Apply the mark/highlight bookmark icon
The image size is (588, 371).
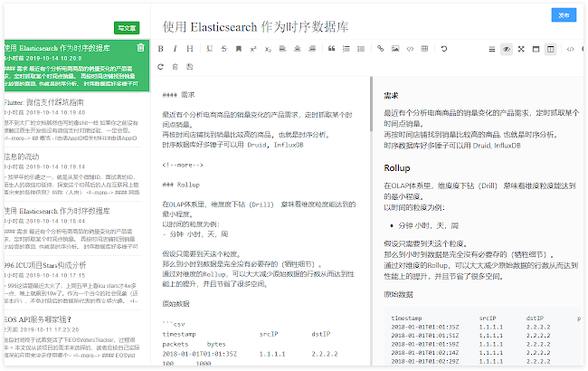click(x=239, y=49)
